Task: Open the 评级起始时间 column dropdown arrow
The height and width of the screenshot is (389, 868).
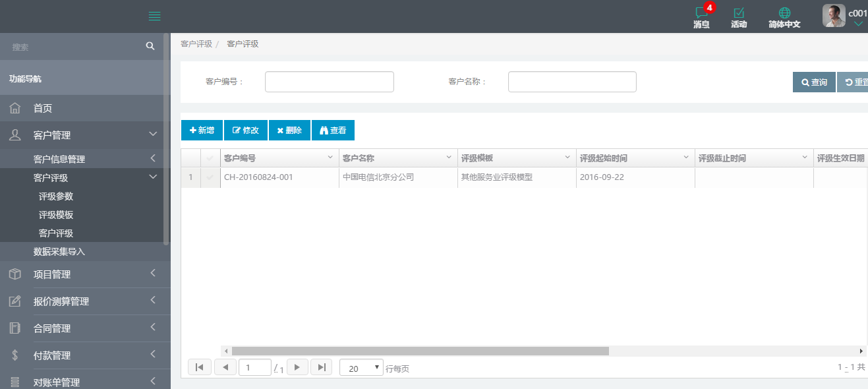Action: coord(686,158)
